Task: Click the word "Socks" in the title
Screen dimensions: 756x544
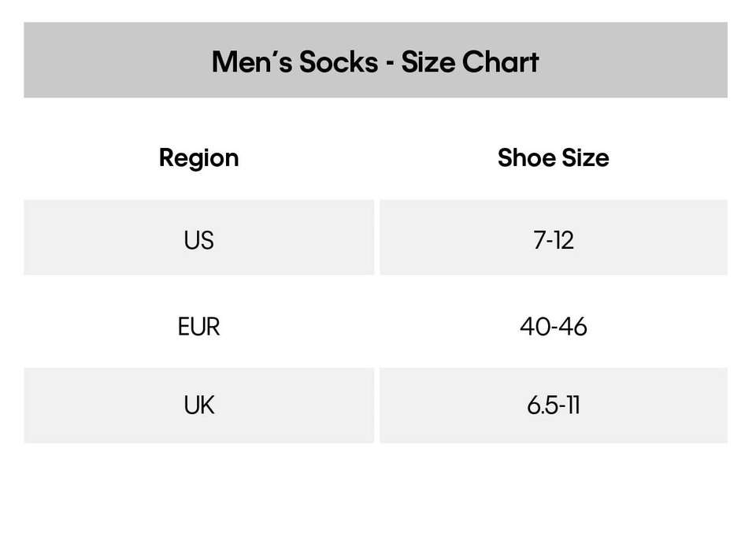Action: coord(338,61)
